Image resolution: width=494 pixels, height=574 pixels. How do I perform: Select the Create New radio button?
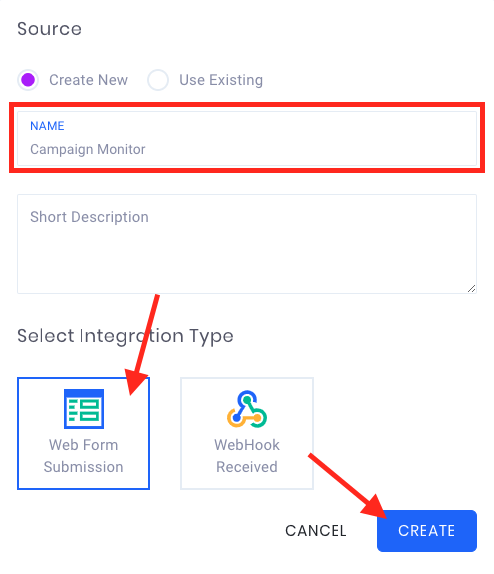(28, 80)
